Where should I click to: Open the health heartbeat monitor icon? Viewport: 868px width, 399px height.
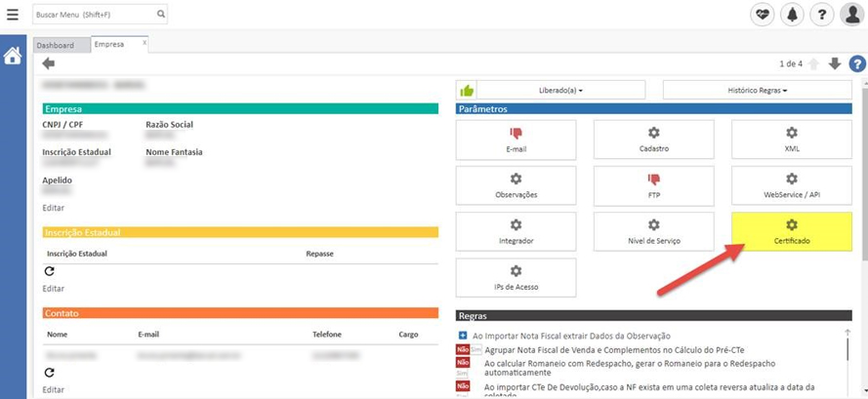[762, 16]
